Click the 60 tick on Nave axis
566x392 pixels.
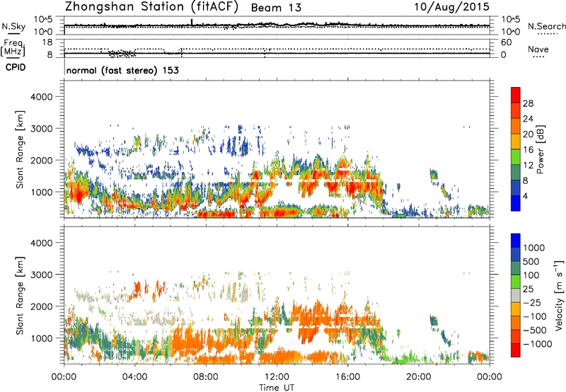pyautogui.click(x=506, y=42)
